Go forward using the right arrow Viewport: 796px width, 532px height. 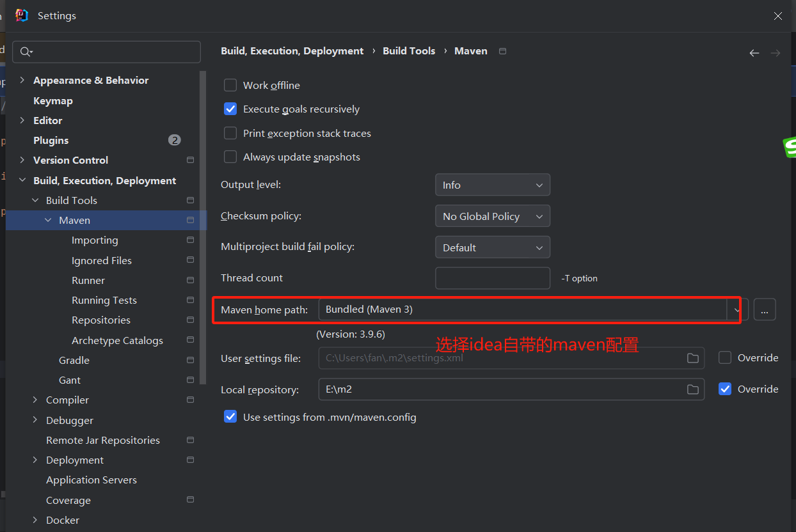click(x=776, y=53)
